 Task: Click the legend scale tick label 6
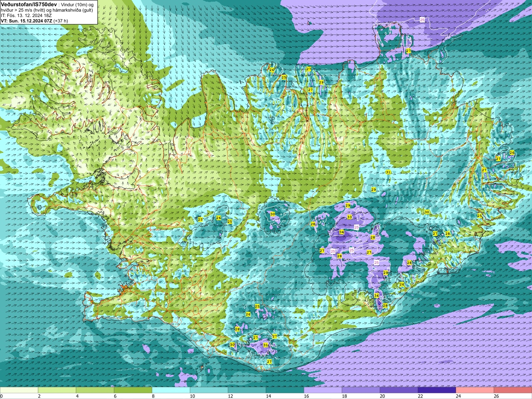[115, 397]
